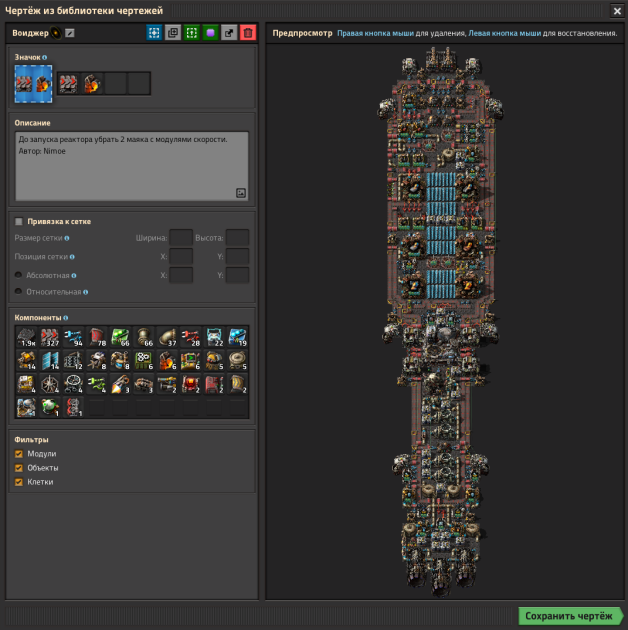Image resolution: width=628 pixels, height=630 pixels.
Task: Click foundry component showing 6
Action: point(167,360)
